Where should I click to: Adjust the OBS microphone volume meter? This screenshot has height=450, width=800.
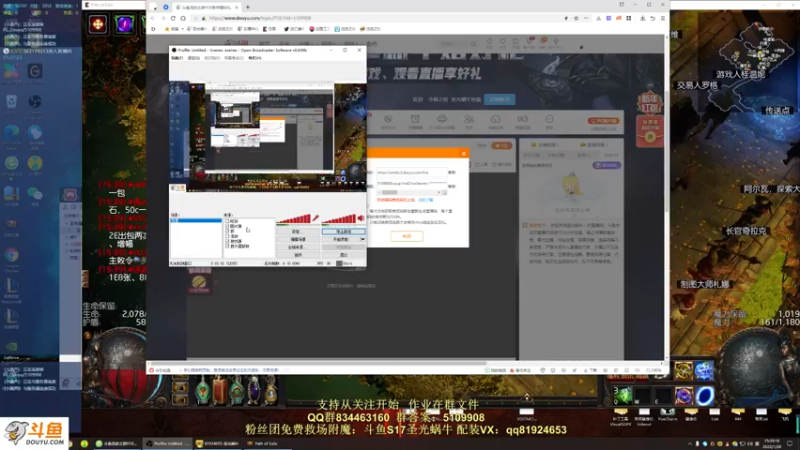(x=294, y=218)
